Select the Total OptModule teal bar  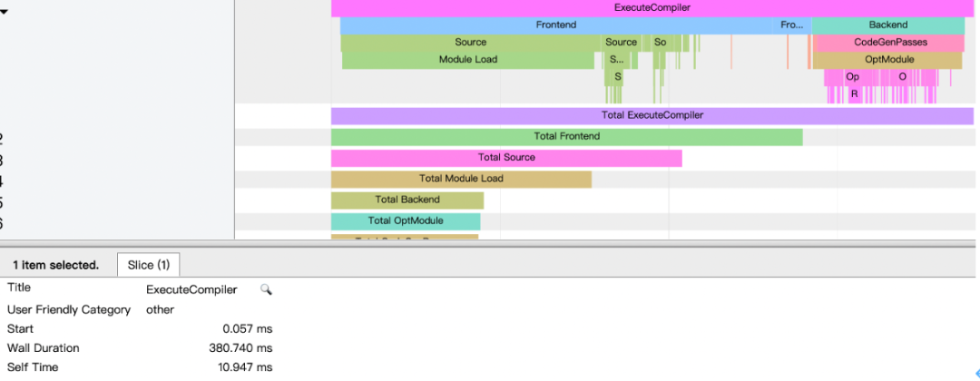click(406, 221)
